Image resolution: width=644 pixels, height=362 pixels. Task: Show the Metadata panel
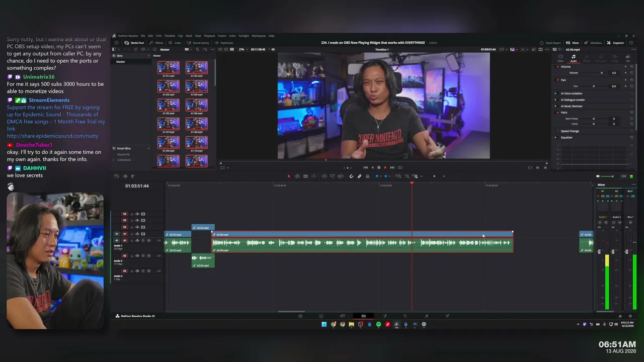(x=593, y=43)
